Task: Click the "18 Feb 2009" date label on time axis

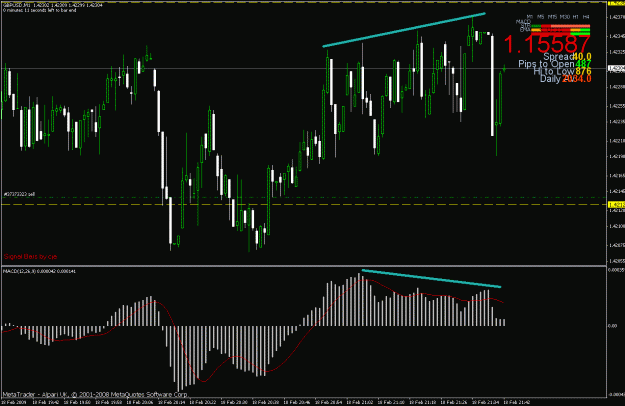Action: [x=14, y=402]
